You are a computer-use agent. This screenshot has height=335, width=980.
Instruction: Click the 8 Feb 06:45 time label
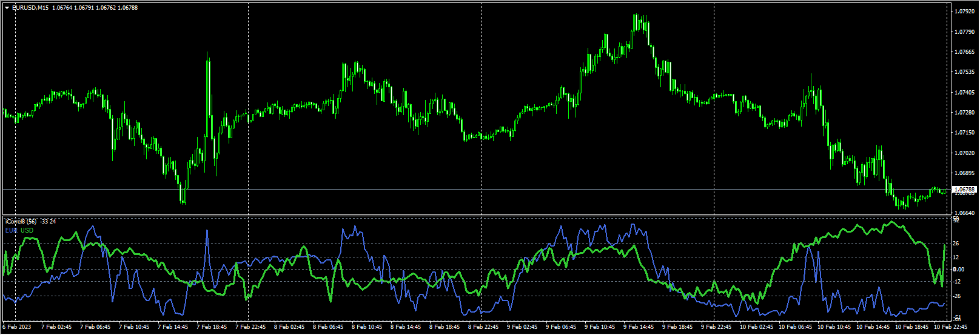[x=328, y=327]
